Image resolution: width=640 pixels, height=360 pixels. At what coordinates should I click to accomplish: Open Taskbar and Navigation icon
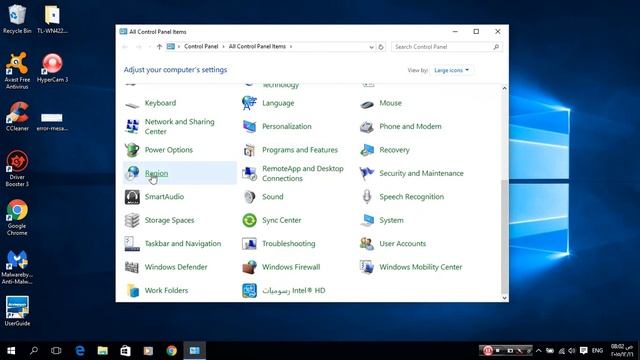tap(132, 244)
